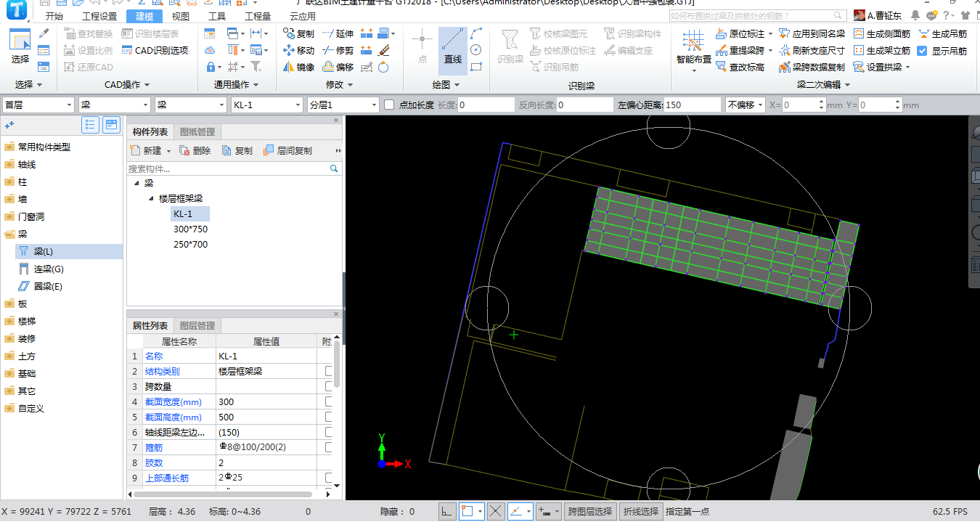Open the 图纸管理 tab
The height and width of the screenshot is (522, 980).
197,132
